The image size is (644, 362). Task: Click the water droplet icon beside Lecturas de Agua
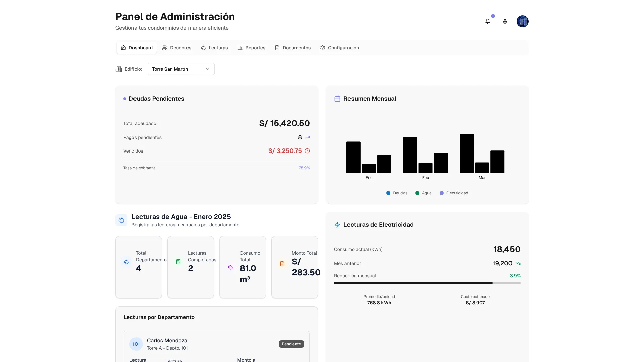[121, 220]
